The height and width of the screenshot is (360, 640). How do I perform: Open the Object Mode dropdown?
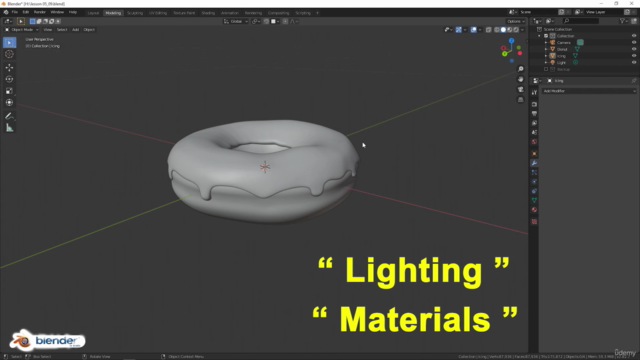point(22,30)
